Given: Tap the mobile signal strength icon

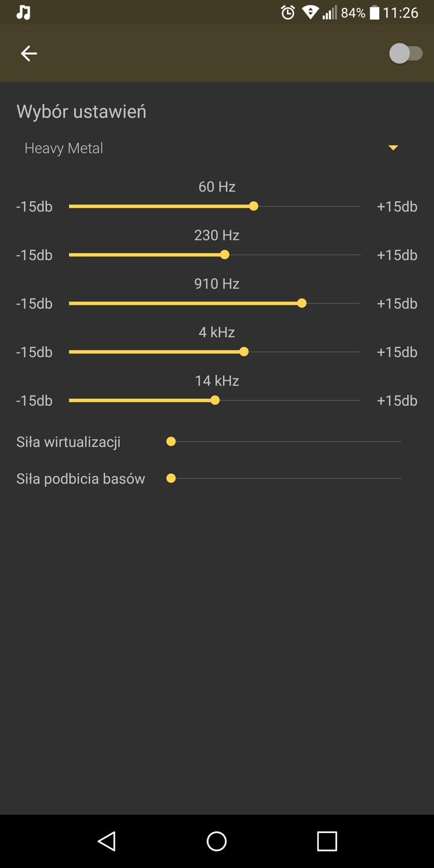Looking at the screenshot, I should (330, 13).
